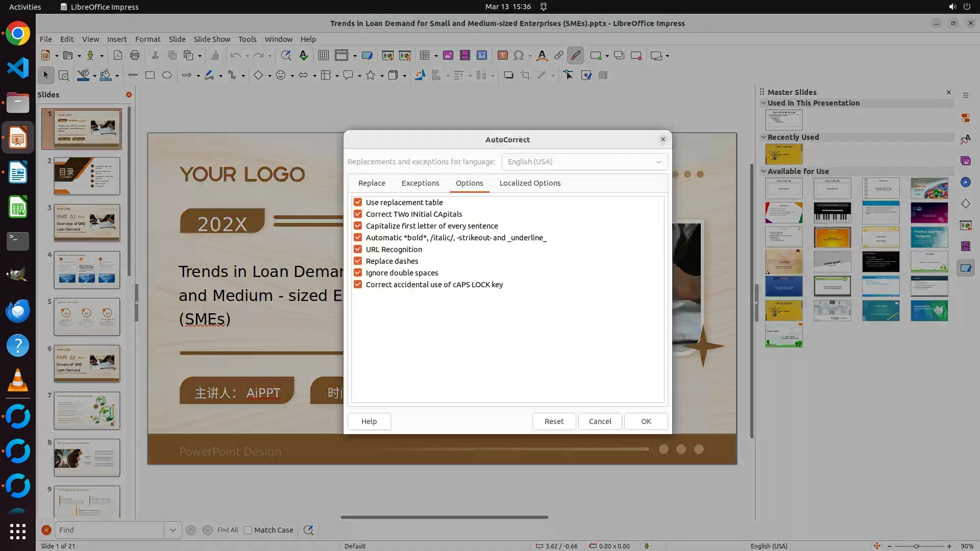Click the Insert Text Box icon

click(502, 56)
